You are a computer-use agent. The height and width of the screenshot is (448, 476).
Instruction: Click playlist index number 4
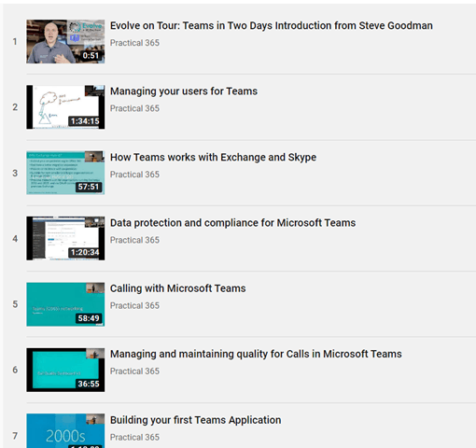coord(15,239)
